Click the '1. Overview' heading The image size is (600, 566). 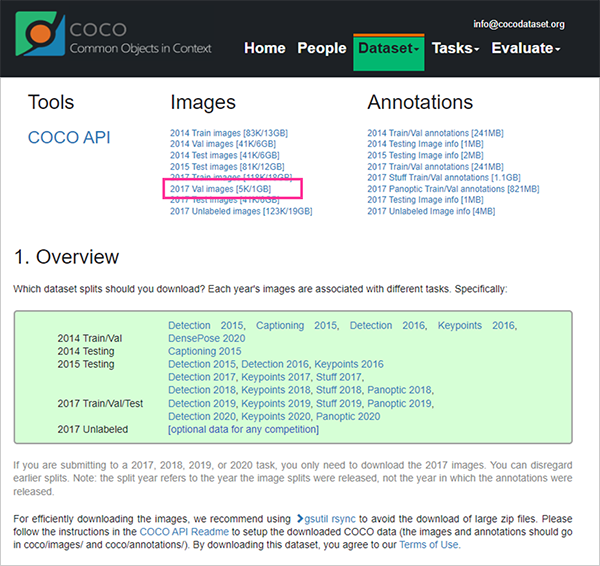67,257
